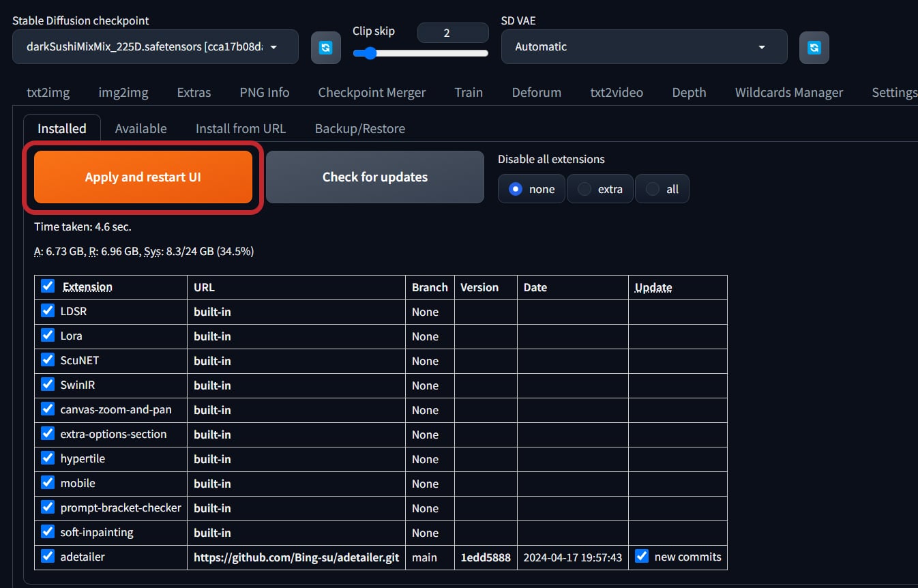Viewport: 918px width, 588px height.
Task: Uncheck the Lora extension
Action: (x=48, y=335)
